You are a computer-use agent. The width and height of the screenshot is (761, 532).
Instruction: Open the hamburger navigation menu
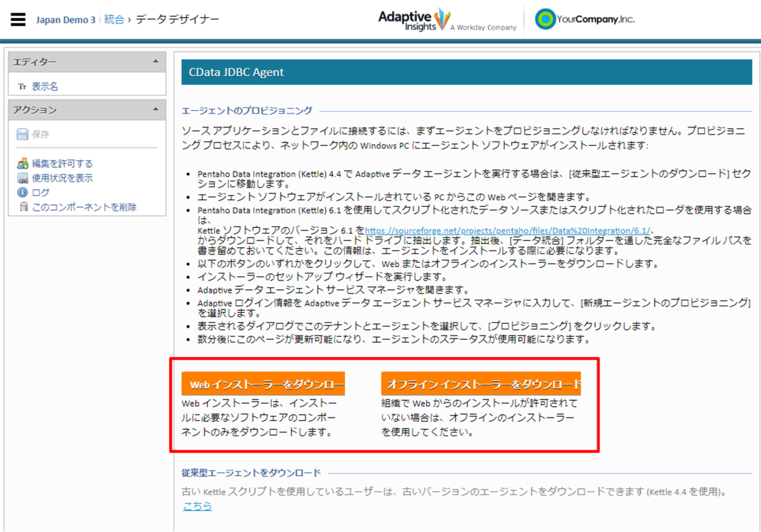[18, 18]
